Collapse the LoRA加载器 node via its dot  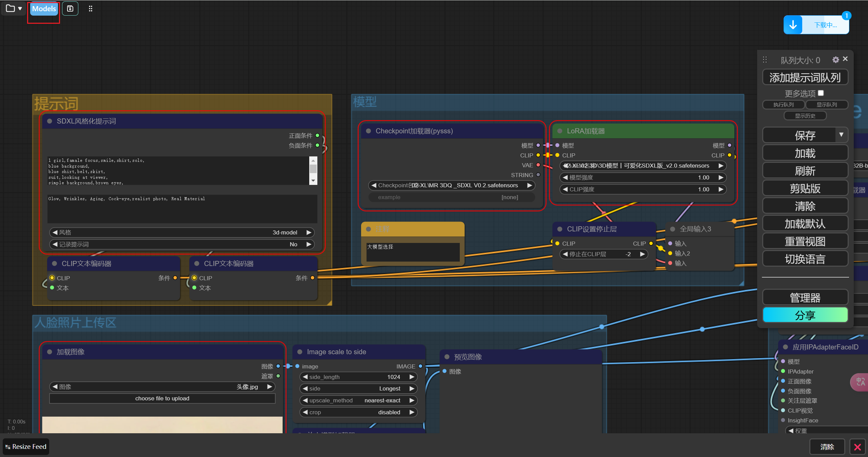point(560,131)
